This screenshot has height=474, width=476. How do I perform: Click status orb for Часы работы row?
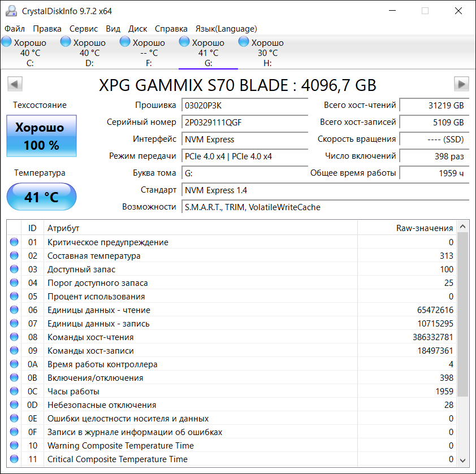tap(14, 391)
